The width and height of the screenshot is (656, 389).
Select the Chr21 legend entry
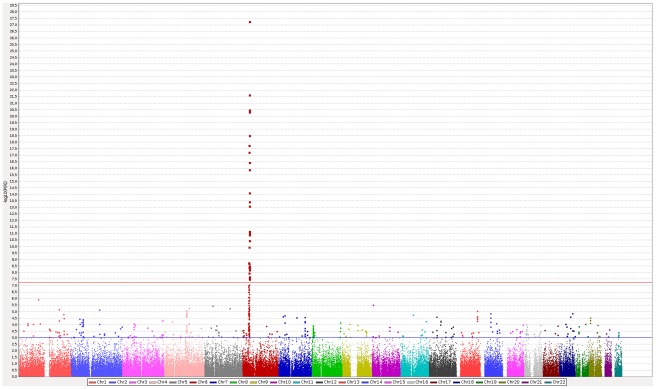532,382
